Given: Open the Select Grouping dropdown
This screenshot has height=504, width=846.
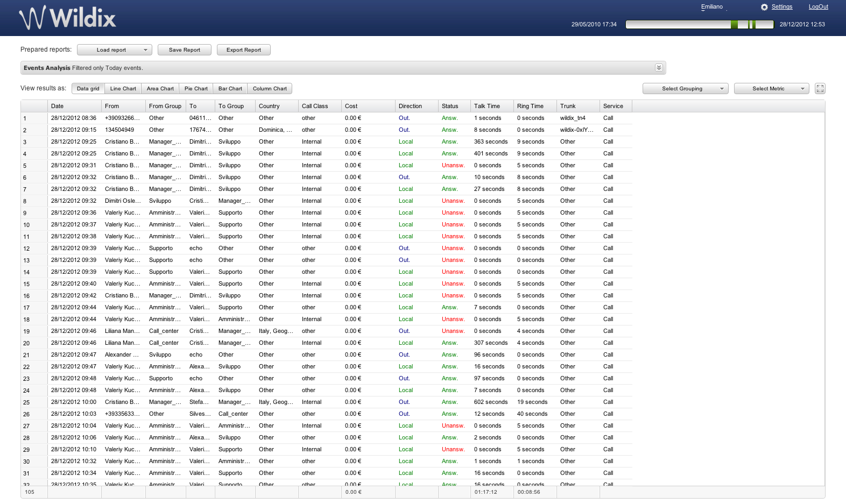Looking at the screenshot, I should coord(685,89).
